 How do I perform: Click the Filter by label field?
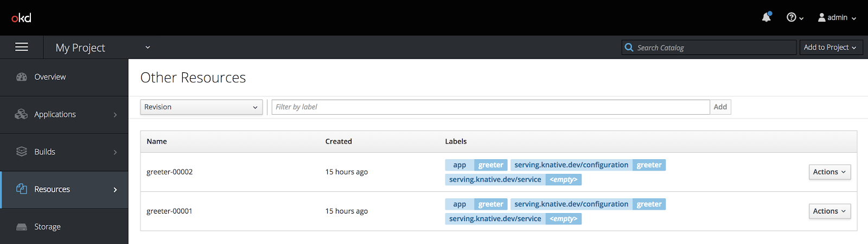[x=490, y=107]
